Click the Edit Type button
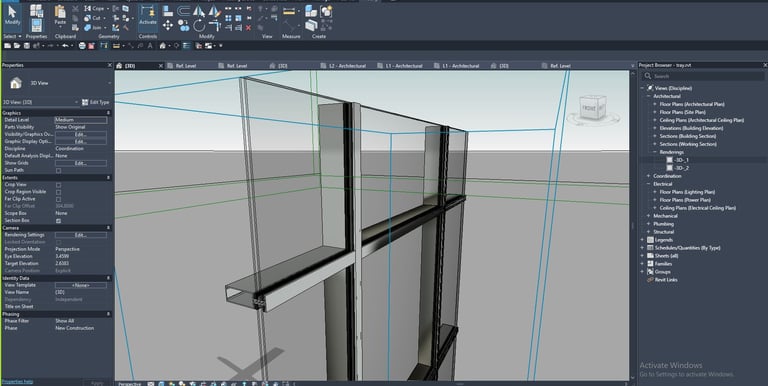The image size is (768, 386). click(x=96, y=102)
